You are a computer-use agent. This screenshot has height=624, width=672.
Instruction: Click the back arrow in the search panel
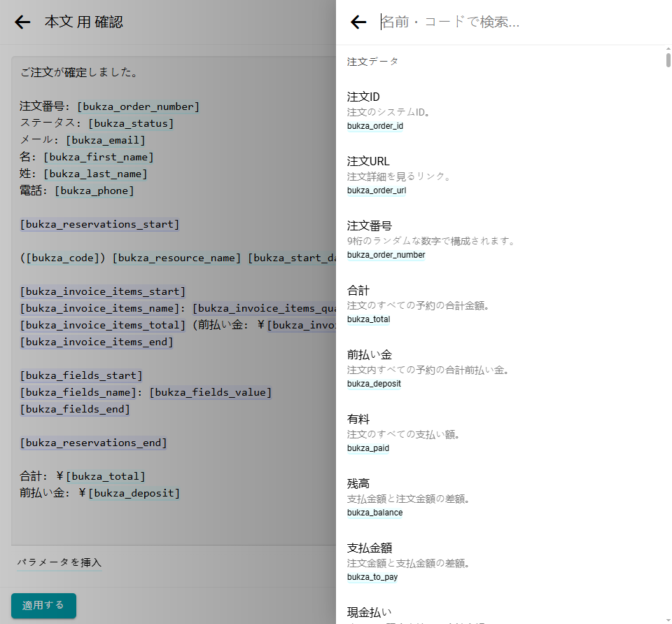358,22
